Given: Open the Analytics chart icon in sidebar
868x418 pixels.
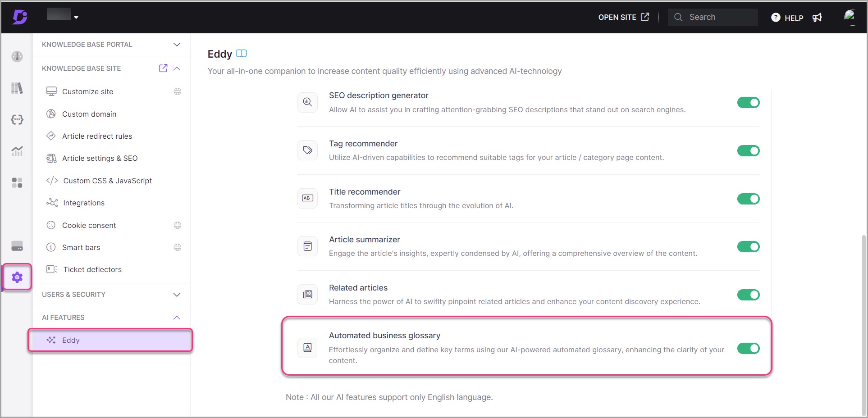Looking at the screenshot, I should pos(17,151).
